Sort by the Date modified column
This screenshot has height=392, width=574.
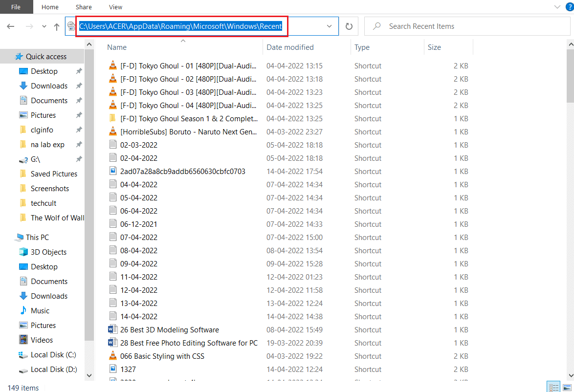pyautogui.click(x=290, y=47)
